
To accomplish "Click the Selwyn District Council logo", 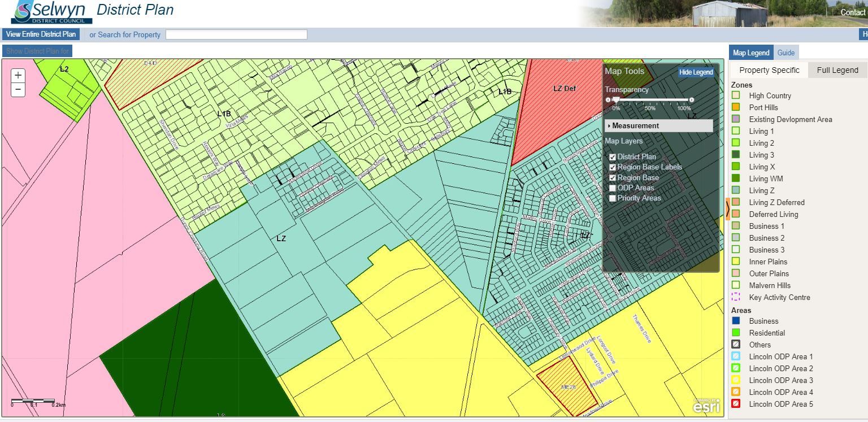I will 51,12.
